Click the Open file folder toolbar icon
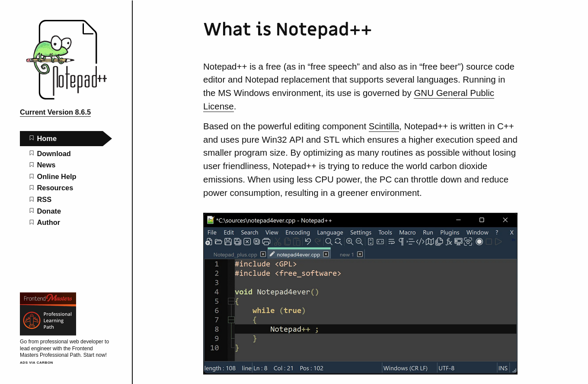 tap(218, 242)
